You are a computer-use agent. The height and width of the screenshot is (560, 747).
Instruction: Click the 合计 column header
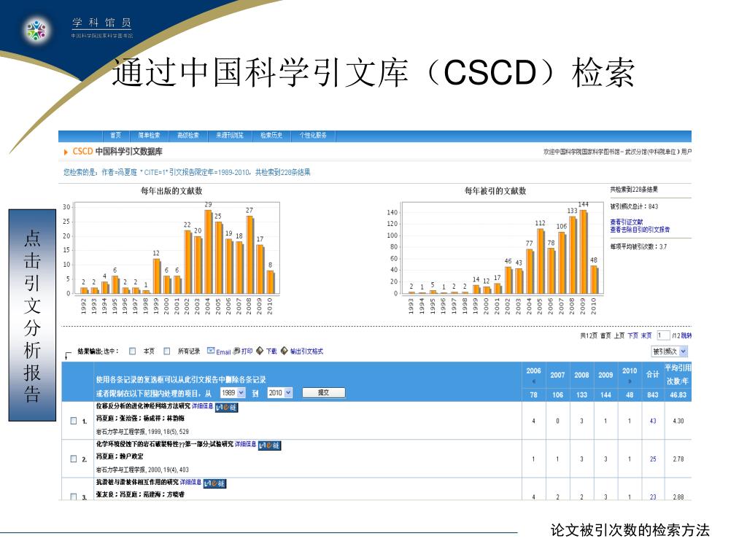tap(653, 375)
